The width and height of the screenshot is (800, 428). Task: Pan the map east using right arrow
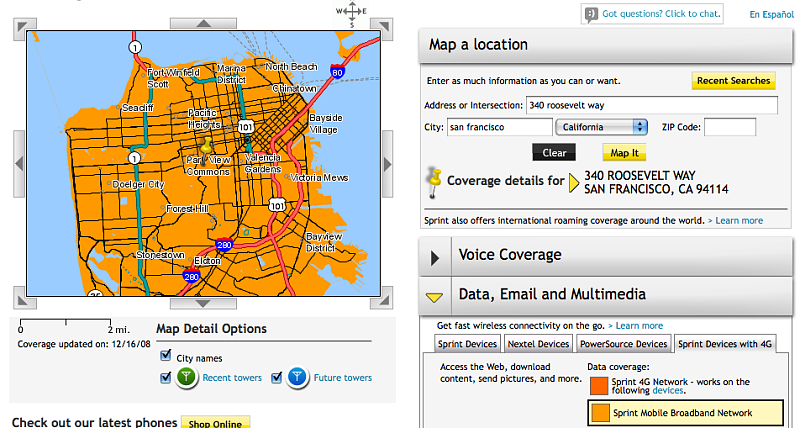pyautogui.click(x=387, y=164)
